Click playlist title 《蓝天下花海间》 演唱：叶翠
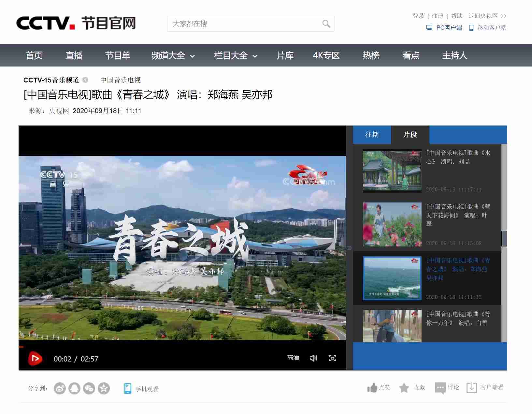Image resolution: width=532 pixels, height=414 pixels. (x=458, y=215)
